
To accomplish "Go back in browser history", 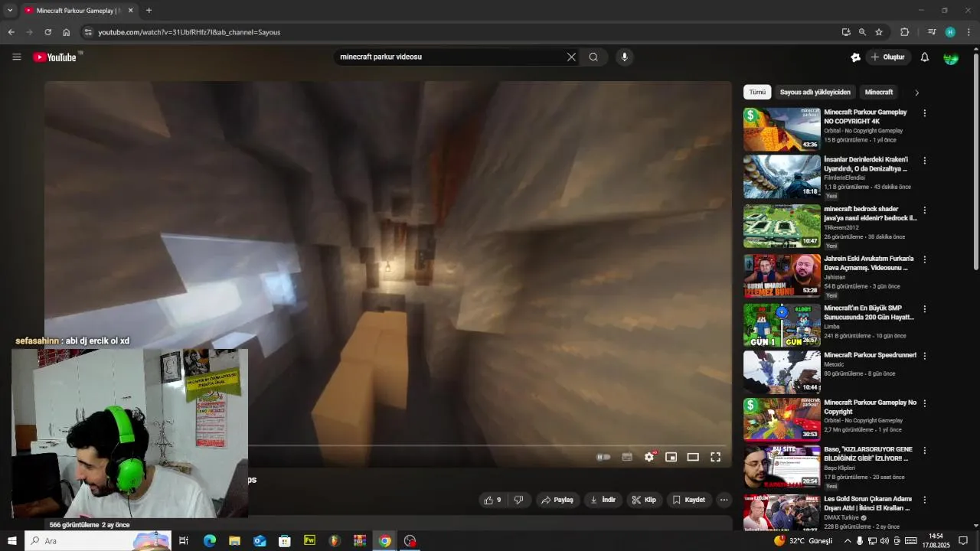I will point(11,32).
